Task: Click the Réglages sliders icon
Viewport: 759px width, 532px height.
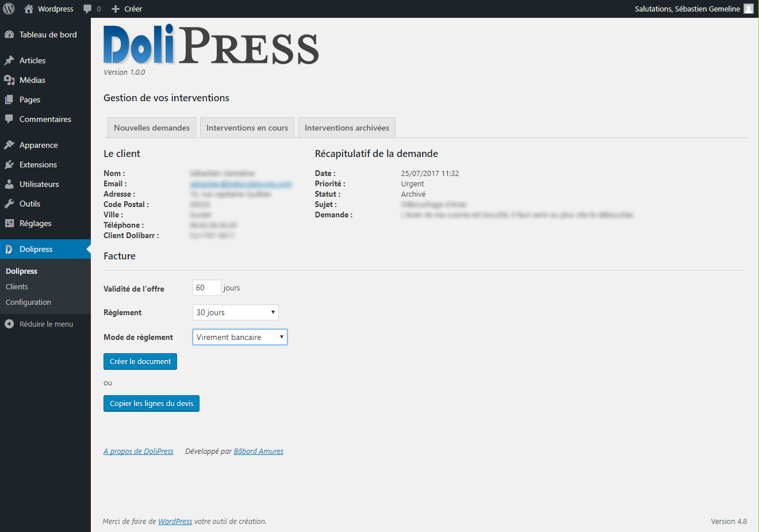Action: [9, 223]
